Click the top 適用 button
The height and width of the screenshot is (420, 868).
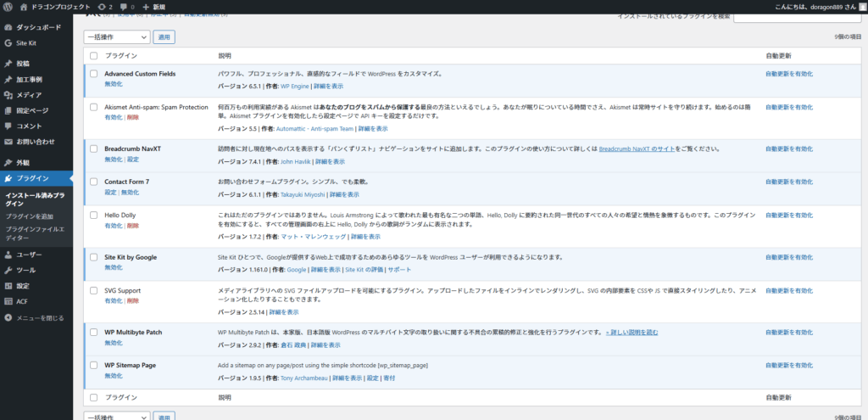click(164, 37)
